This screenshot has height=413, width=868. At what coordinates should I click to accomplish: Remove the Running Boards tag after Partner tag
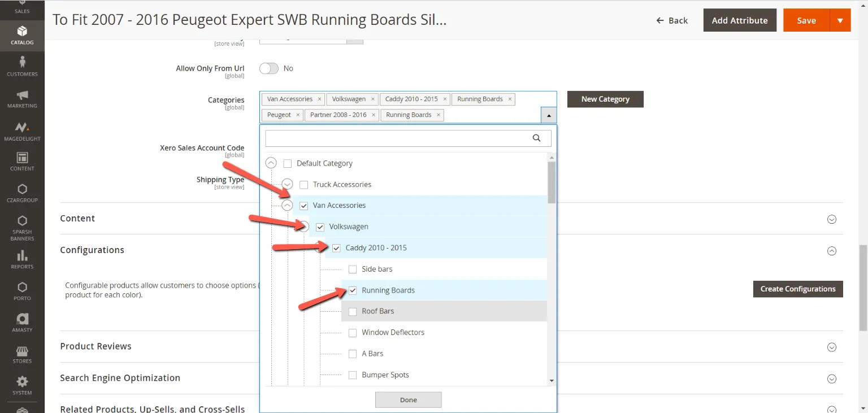(x=439, y=115)
